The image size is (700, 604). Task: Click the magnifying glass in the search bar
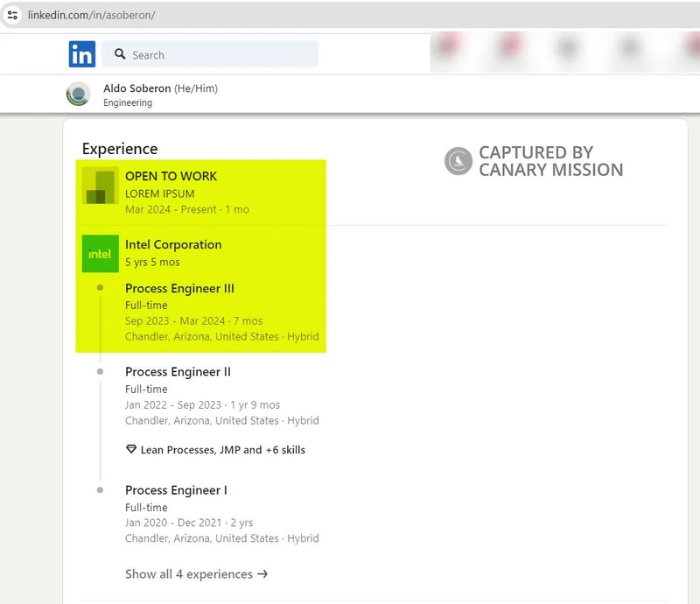pyautogui.click(x=119, y=54)
